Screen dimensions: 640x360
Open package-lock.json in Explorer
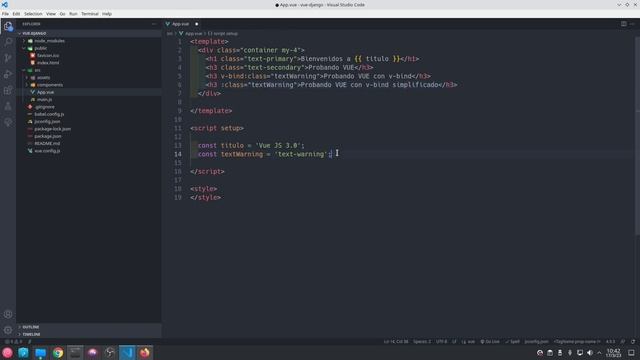[x=52, y=129]
